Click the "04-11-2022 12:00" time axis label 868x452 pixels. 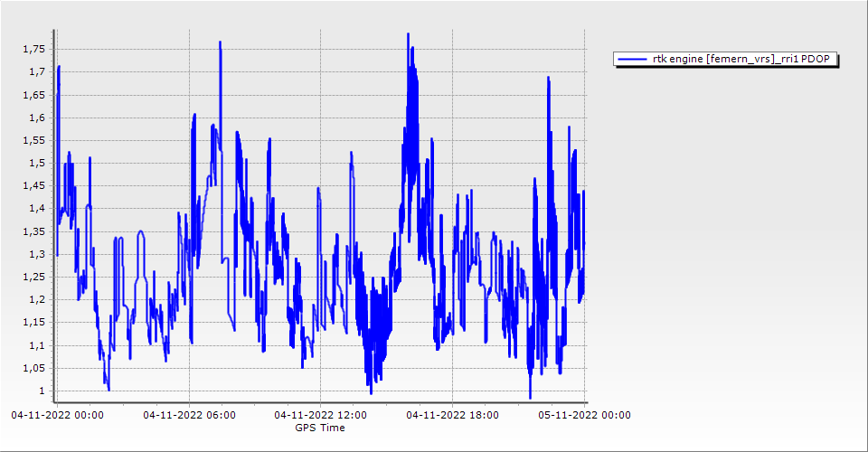click(321, 416)
